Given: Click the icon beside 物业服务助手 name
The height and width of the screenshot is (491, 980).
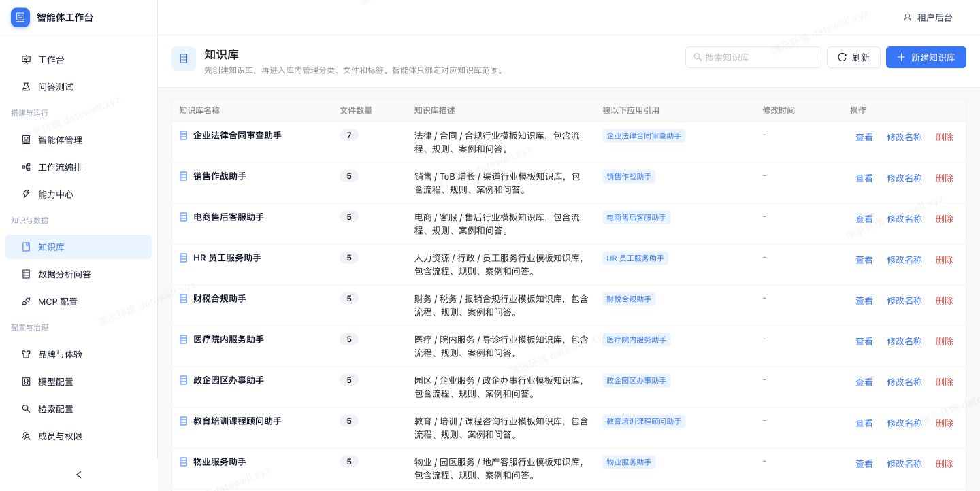Looking at the screenshot, I should 183,462.
